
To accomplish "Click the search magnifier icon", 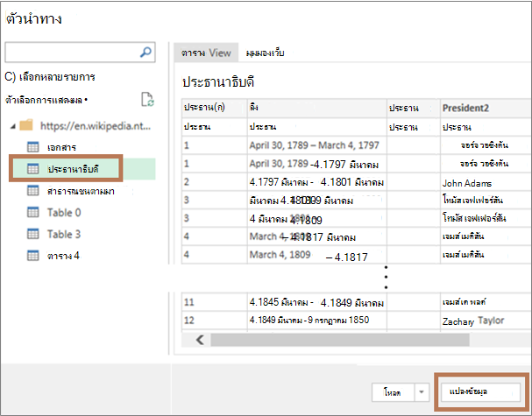I will click(x=145, y=53).
